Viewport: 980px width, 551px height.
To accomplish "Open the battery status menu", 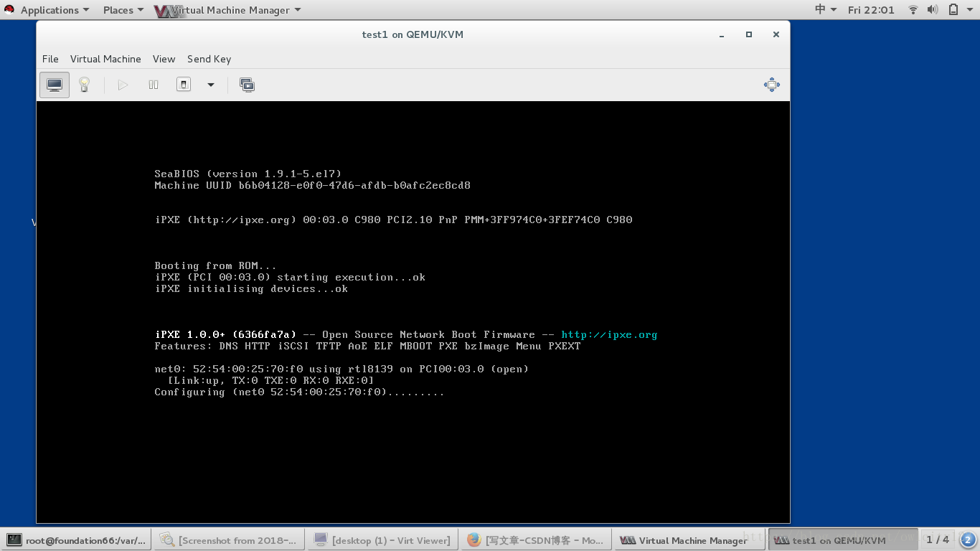I will point(953,10).
